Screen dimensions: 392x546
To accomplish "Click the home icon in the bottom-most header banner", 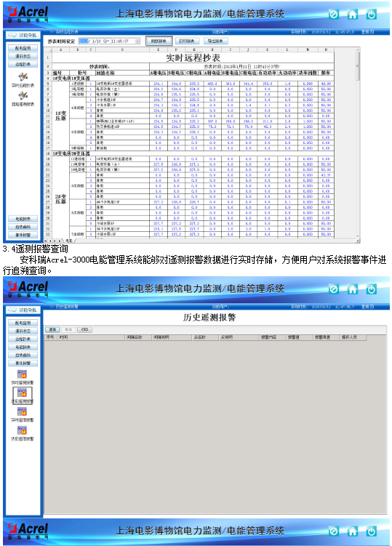I will pos(353,531).
